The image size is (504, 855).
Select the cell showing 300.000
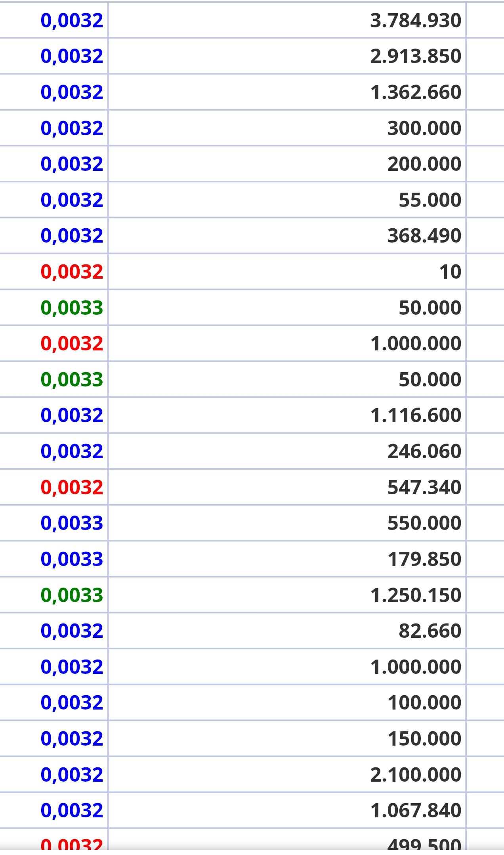click(x=287, y=128)
